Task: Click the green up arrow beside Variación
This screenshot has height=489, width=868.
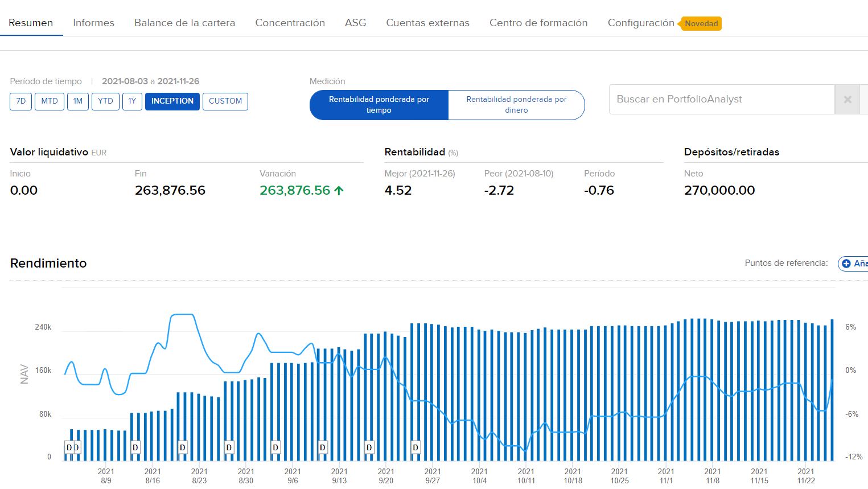Action: (339, 191)
